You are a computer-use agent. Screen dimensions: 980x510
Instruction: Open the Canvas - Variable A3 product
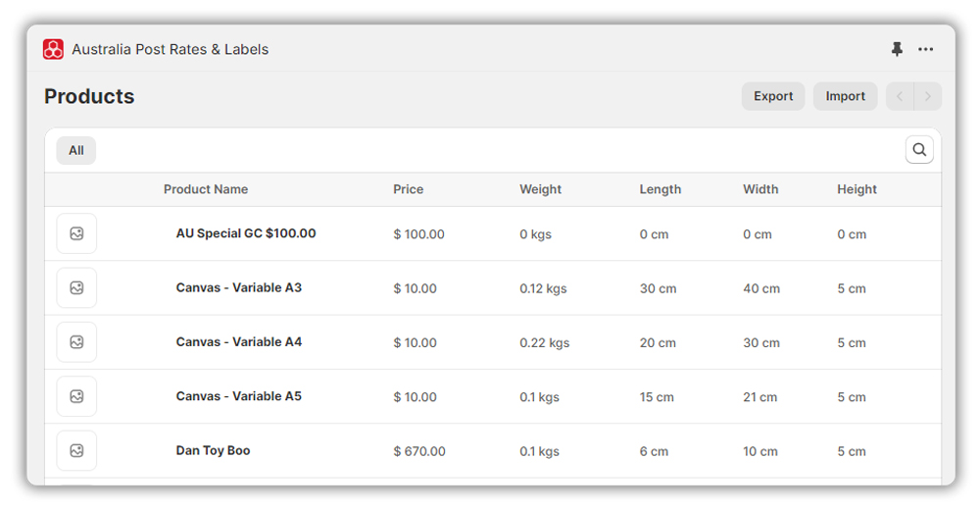(239, 287)
